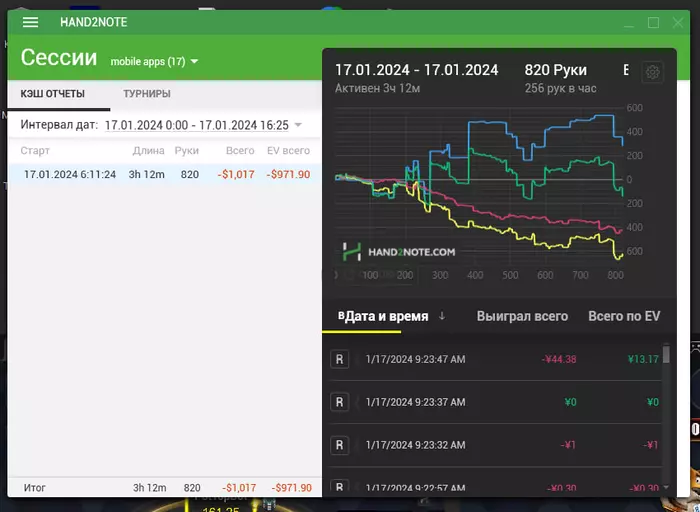Click the hand list scrollbar thumb
Viewport: 700px width, 512px height.
[x=666, y=354]
